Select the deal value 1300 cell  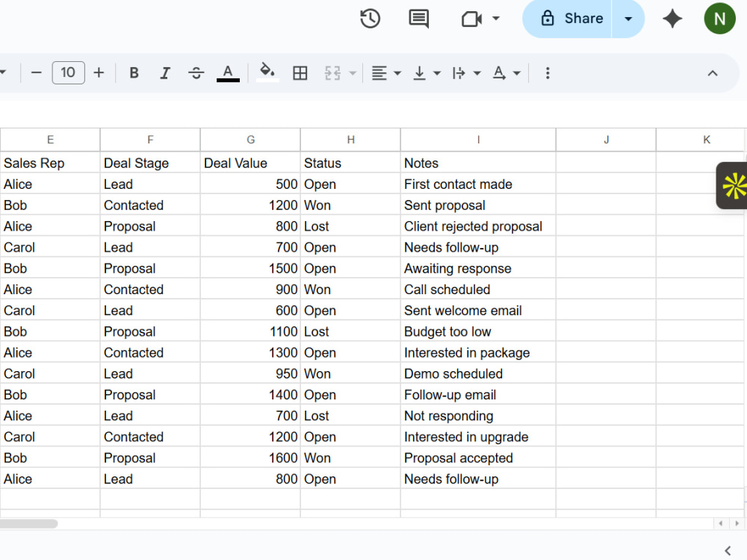coord(250,352)
